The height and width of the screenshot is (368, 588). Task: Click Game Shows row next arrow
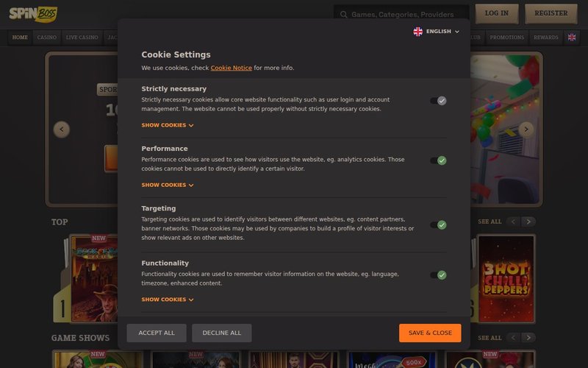click(528, 338)
